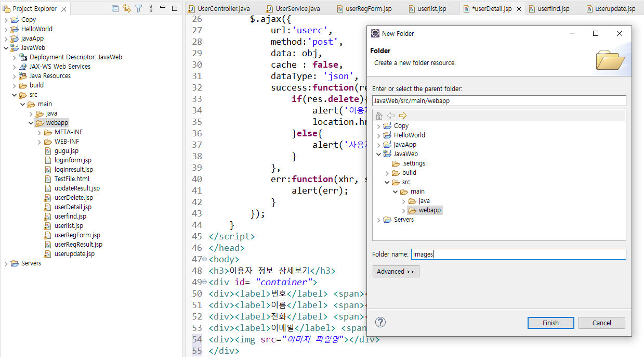Collapse the webapp folder in Project Explorer
The width and height of the screenshot is (644, 357).
click(31, 123)
